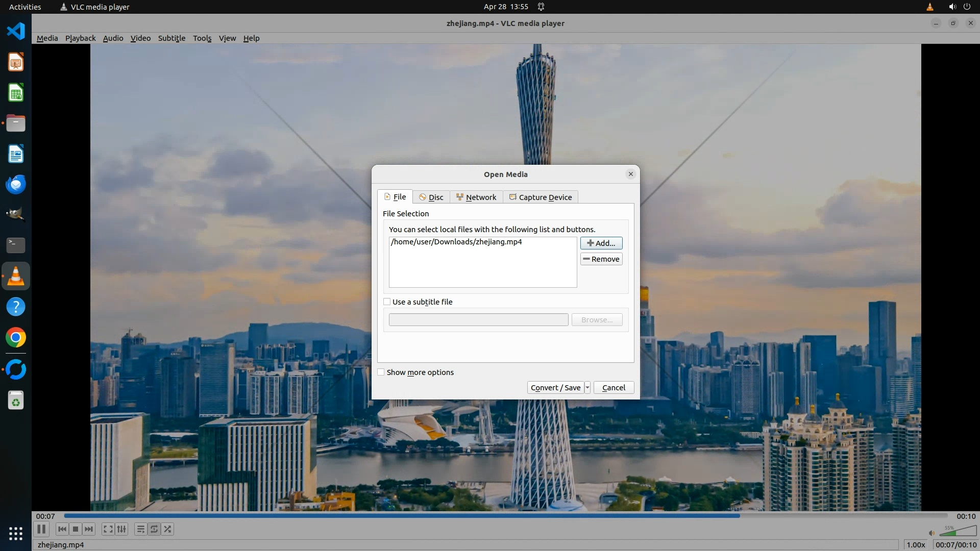The image size is (980, 551).
Task: Enable Show more options checkbox
Action: point(381,372)
